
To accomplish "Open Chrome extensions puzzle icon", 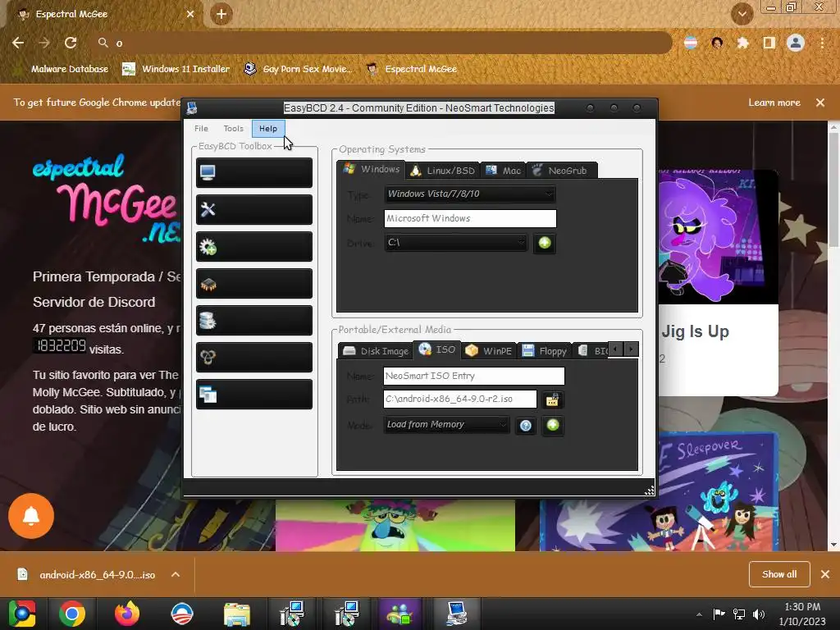I will coord(742,43).
